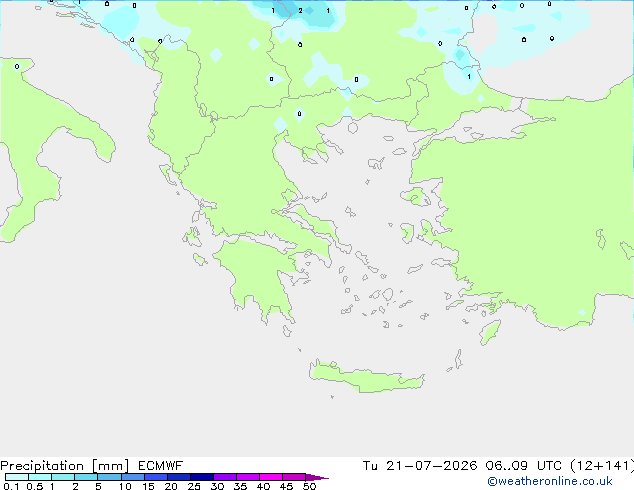Select the 2–5 mm legend color swatch
The width and height of the screenshot is (634, 490).
click(86, 477)
